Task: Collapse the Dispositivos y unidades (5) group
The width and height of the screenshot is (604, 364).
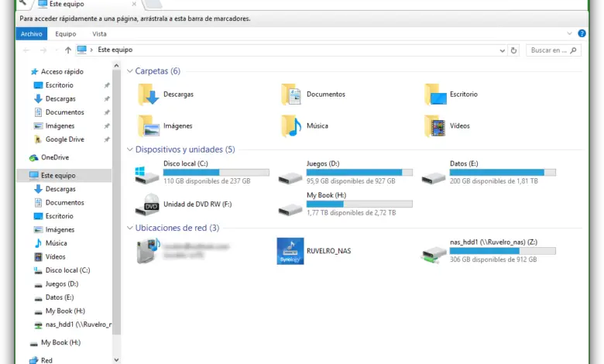Action: point(130,149)
